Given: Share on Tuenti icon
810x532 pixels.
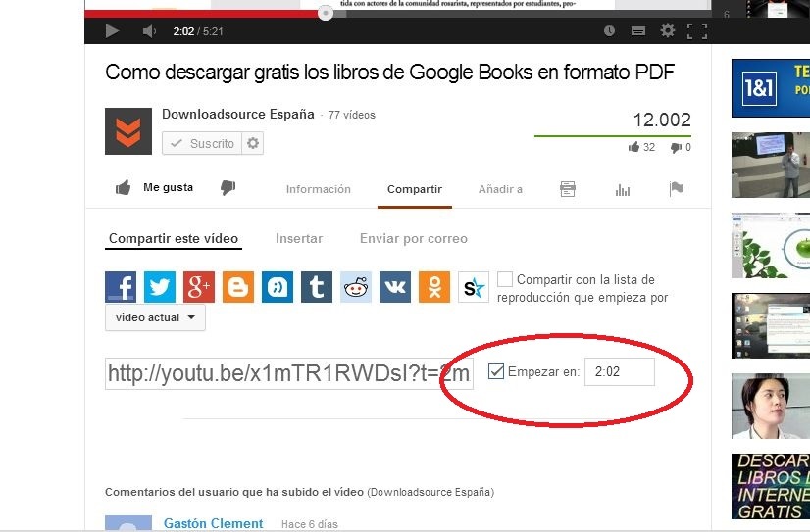Looking at the screenshot, I should pos(278,287).
